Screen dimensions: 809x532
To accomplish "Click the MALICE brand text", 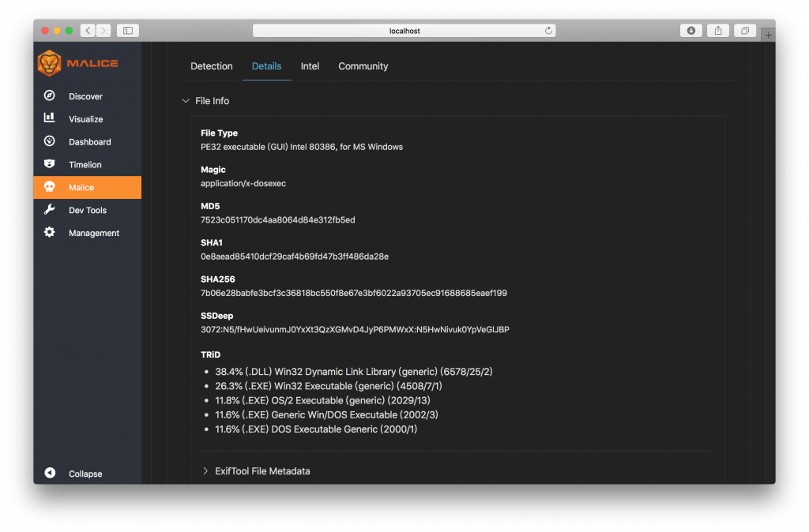I will (x=92, y=63).
